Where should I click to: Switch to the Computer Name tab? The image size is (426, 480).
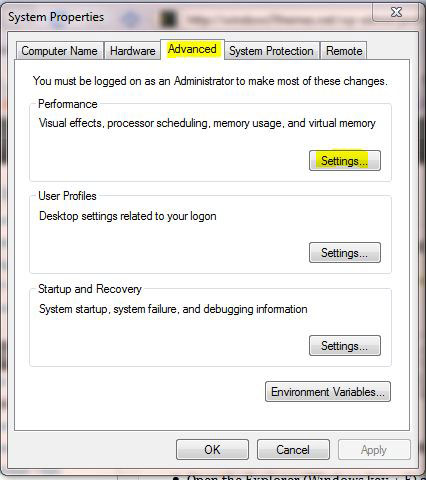point(60,51)
